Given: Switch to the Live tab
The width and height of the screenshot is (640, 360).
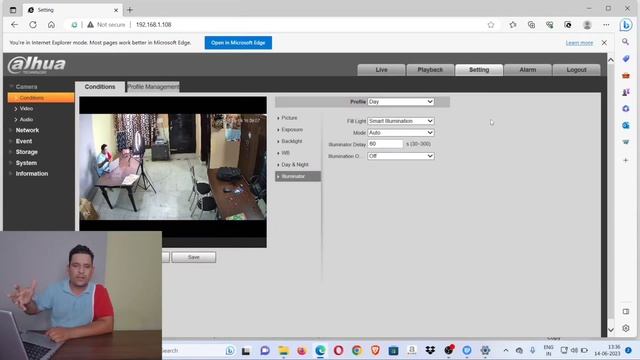Looking at the screenshot, I should (x=381, y=70).
